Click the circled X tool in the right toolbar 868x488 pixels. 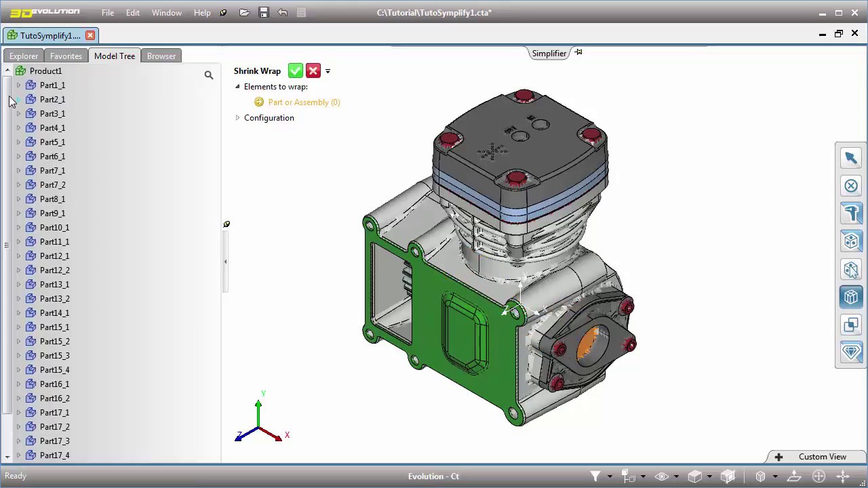(x=851, y=186)
